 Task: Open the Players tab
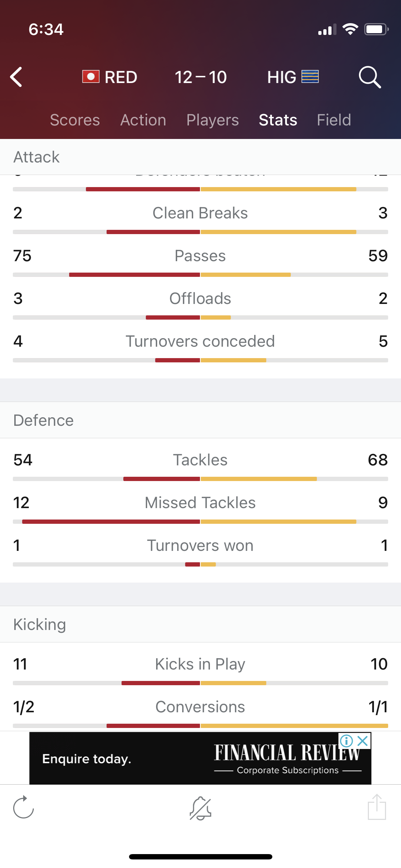tap(212, 120)
